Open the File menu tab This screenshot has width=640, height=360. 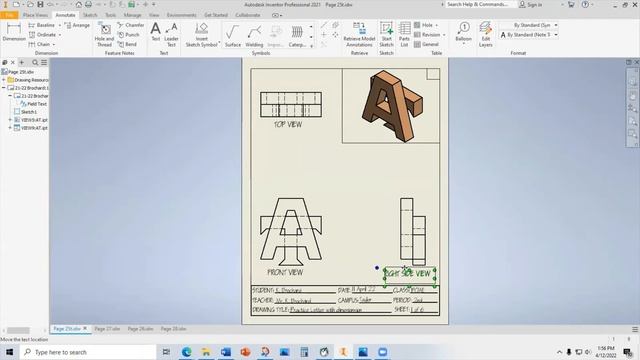tap(9, 15)
